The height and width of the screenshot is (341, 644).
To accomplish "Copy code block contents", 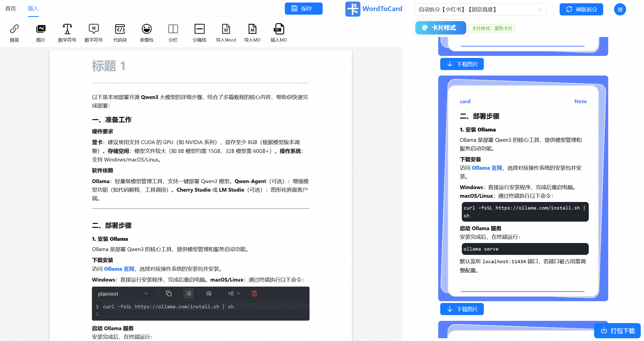I will tap(168, 293).
